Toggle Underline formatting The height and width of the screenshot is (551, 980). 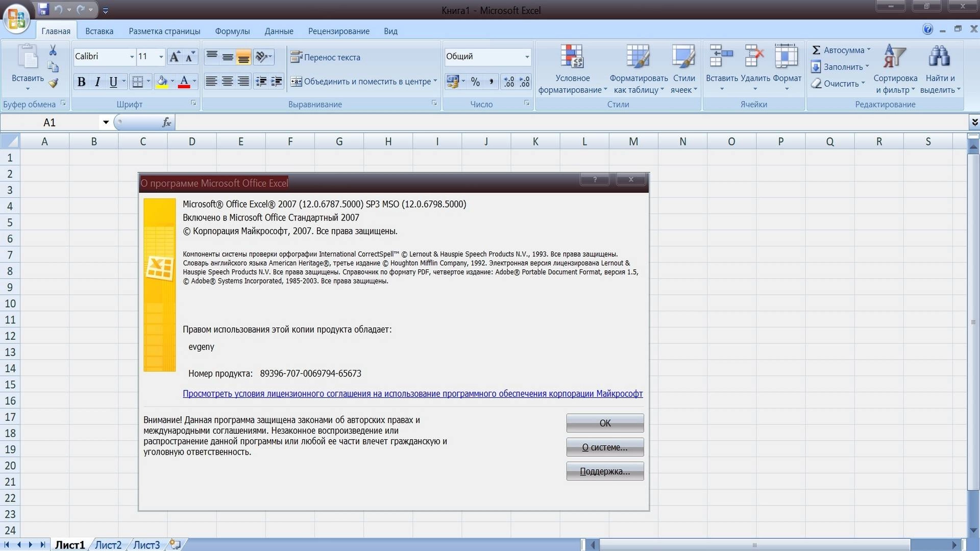click(x=113, y=82)
